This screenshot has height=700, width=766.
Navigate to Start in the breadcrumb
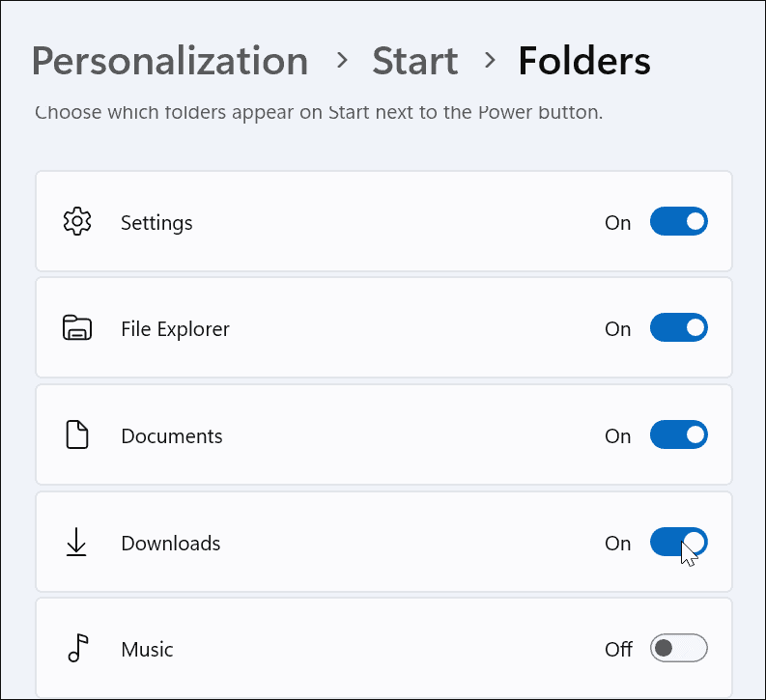point(414,61)
